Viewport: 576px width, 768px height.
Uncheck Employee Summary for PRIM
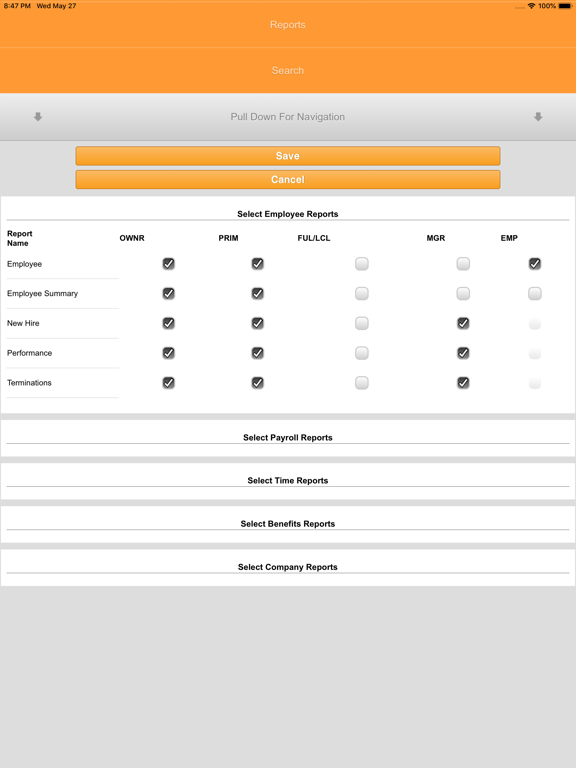258,293
